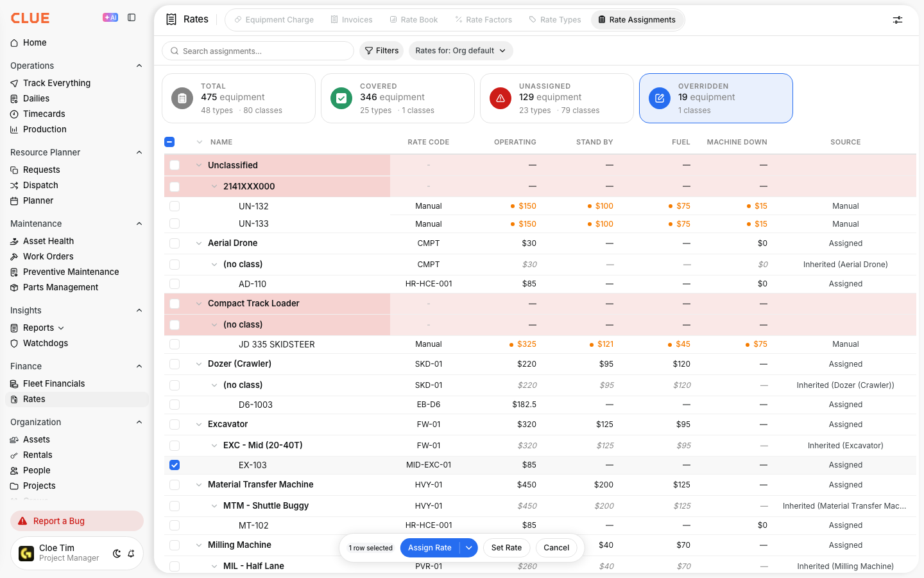Open Preventive Maintenance page

(71, 272)
